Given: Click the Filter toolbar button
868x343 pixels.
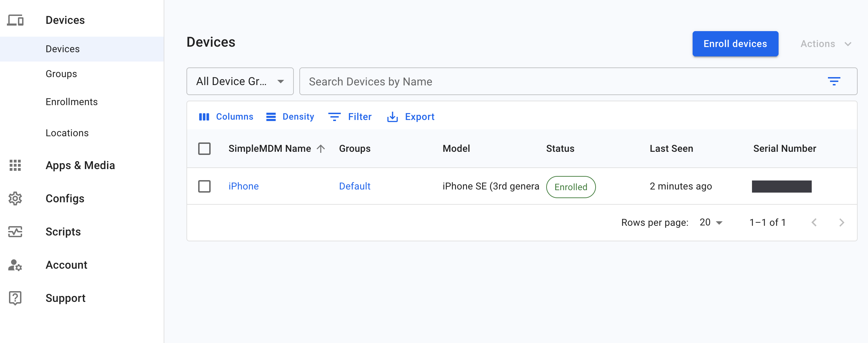Looking at the screenshot, I should point(350,117).
